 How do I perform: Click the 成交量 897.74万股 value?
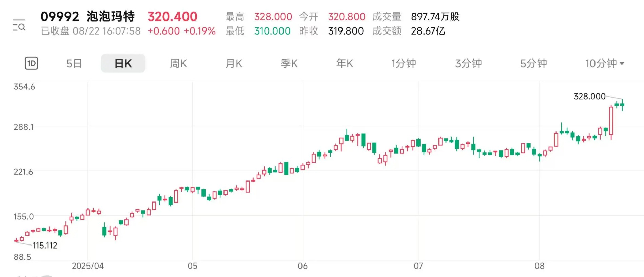(x=435, y=16)
